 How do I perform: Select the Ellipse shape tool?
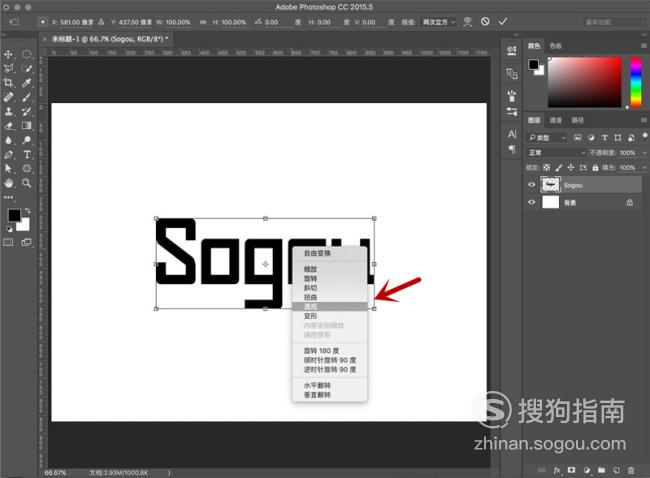tap(27, 168)
